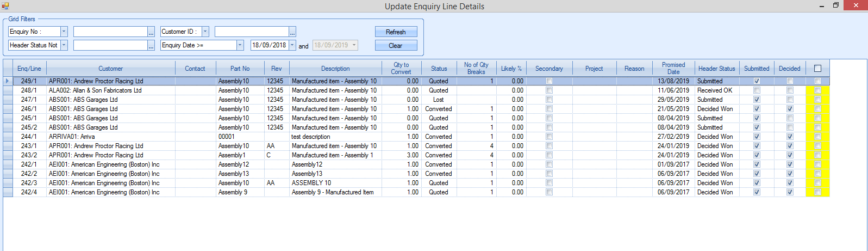This screenshot has height=251, width=868.
Task: Toggle Decided checkbox for enquiry 247/1
Action: (790, 100)
